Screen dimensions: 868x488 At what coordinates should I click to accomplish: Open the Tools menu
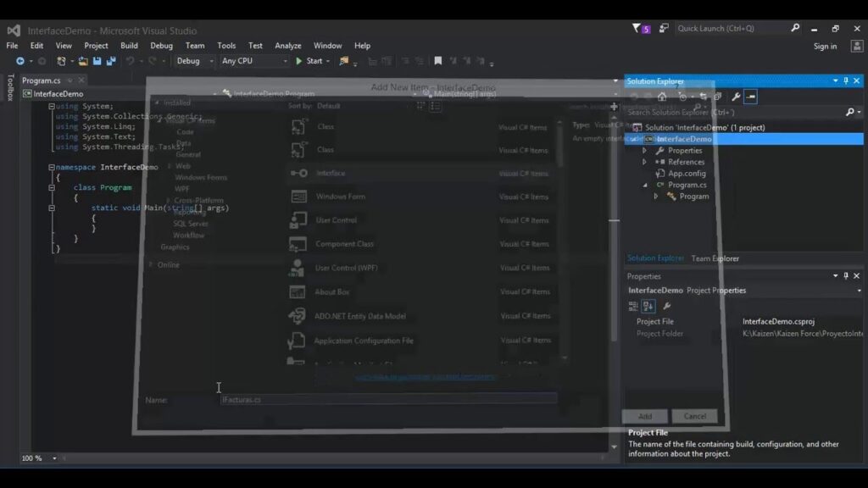pos(226,46)
